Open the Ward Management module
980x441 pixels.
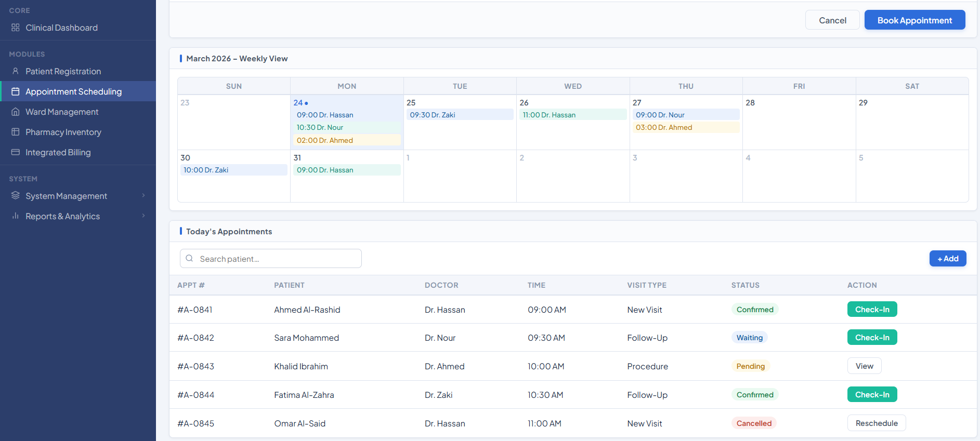coord(62,112)
